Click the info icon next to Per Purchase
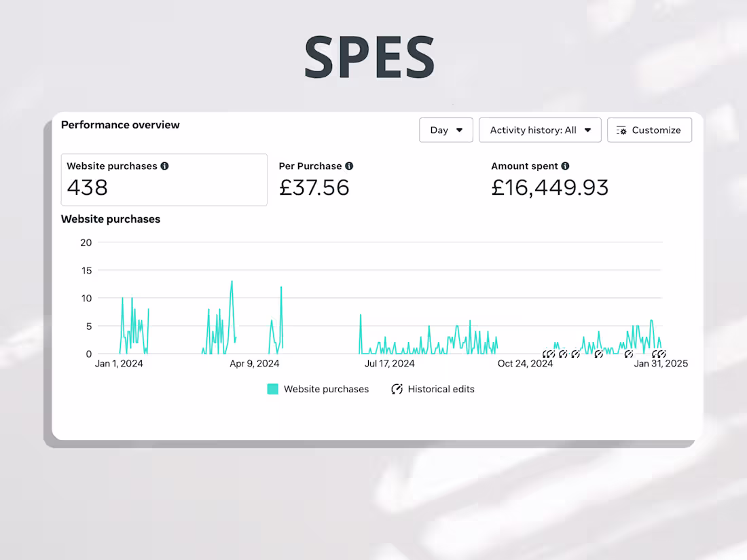The height and width of the screenshot is (560, 747). tap(349, 166)
